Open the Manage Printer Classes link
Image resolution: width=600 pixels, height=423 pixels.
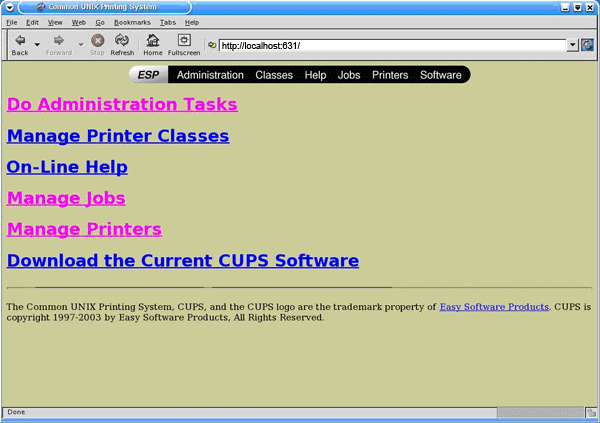click(x=118, y=136)
